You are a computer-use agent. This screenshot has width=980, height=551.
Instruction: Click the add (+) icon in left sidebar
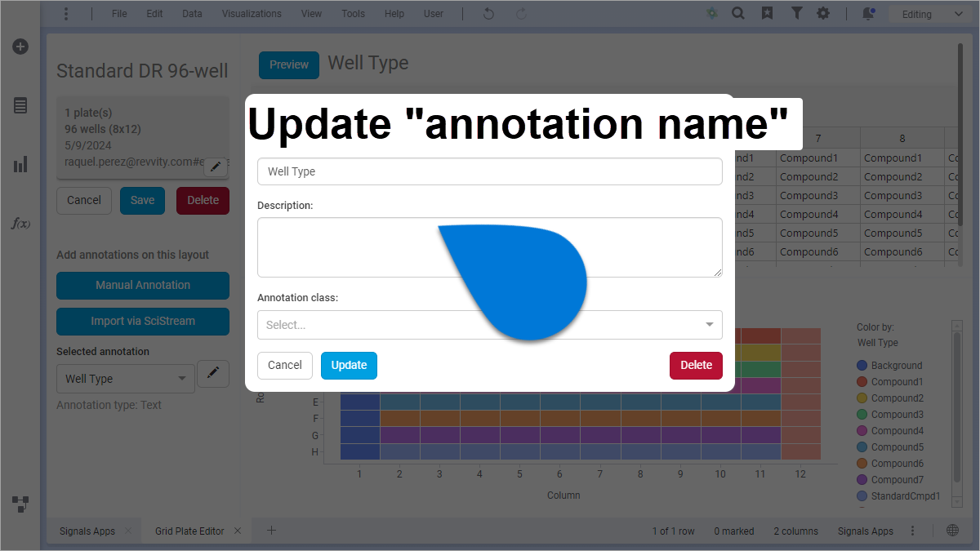coord(20,47)
